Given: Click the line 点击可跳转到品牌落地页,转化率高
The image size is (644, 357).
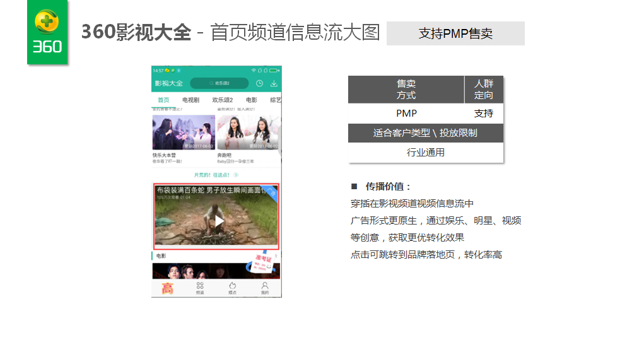Looking at the screenshot, I should 426,255.
